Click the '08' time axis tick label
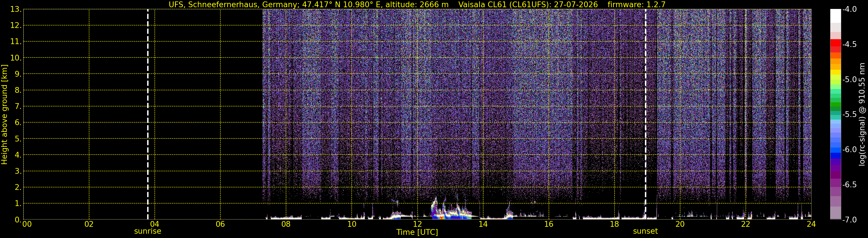 tap(286, 224)
